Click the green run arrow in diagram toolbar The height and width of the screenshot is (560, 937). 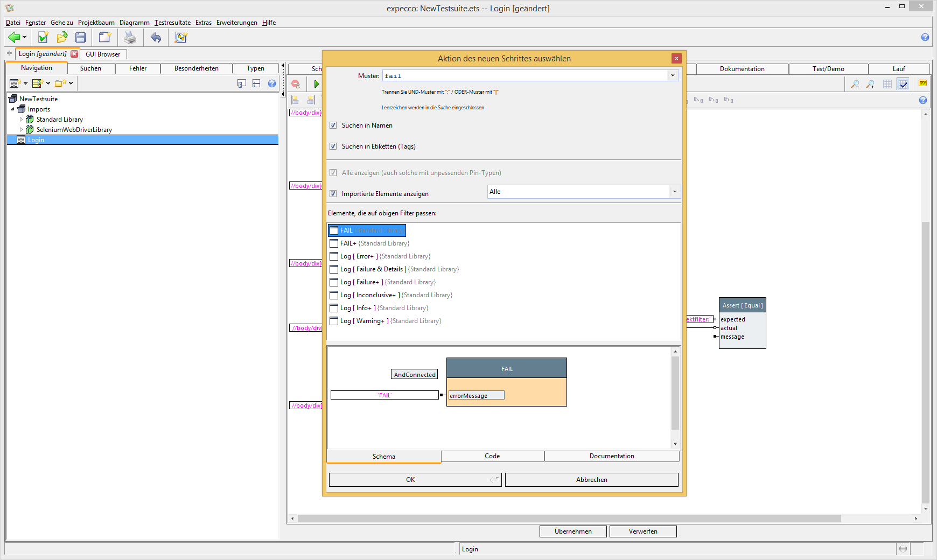coord(317,84)
